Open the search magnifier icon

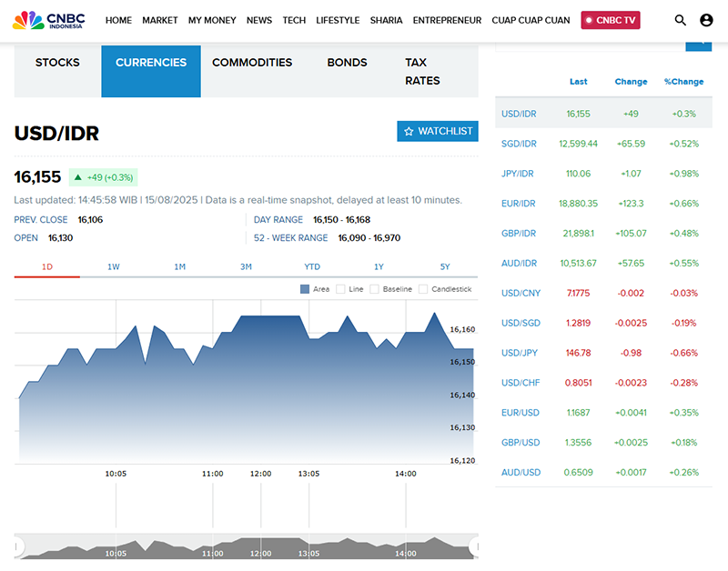(681, 20)
